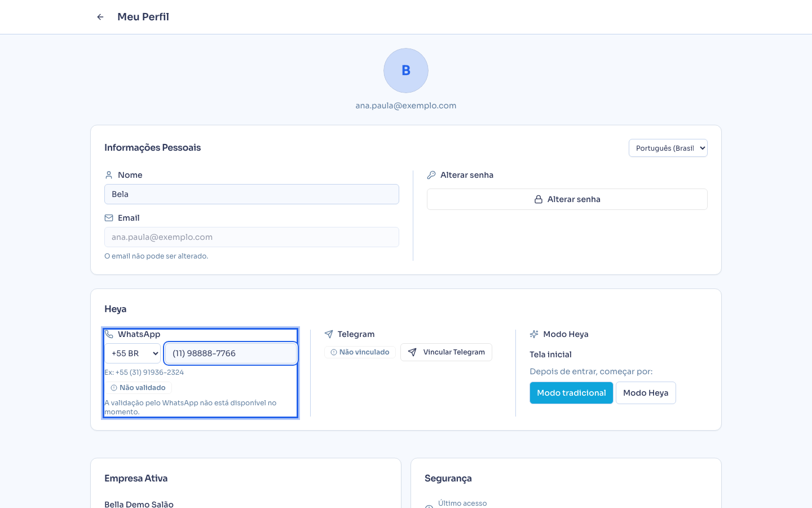Click the Alterar senha button

point(567,199)
